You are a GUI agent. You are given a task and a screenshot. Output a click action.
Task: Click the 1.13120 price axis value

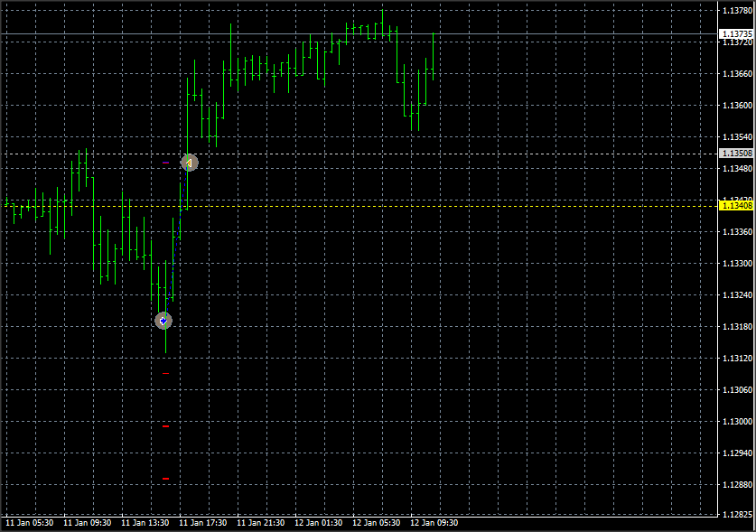coord(737,358)
